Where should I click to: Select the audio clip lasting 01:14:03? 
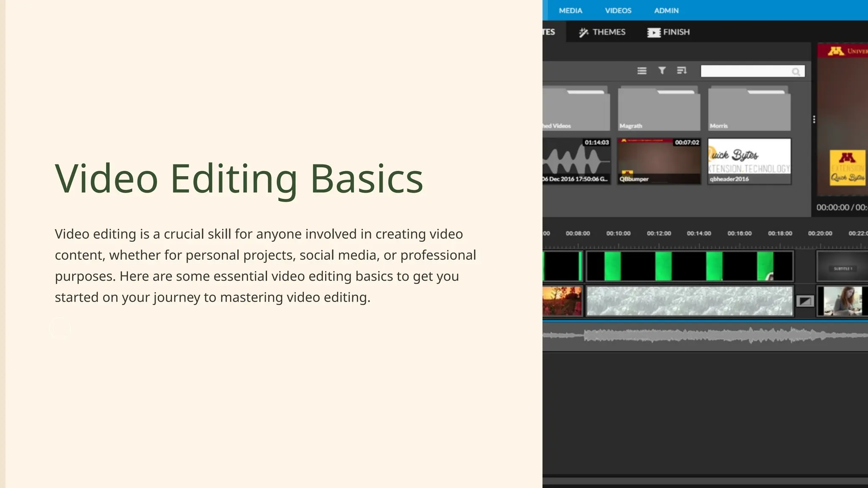click(x=576, y=161)
